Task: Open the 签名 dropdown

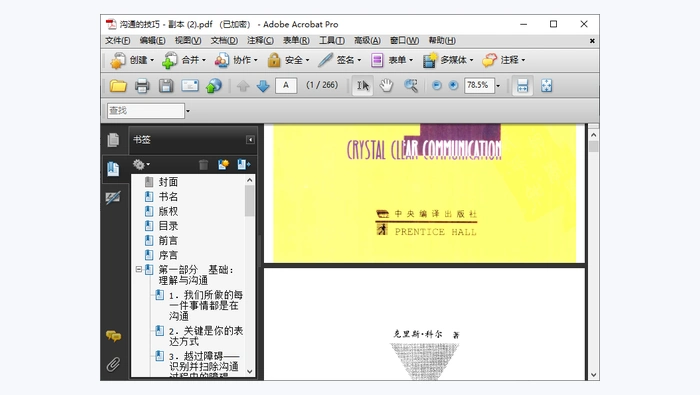Action: [x=340, y=60]
